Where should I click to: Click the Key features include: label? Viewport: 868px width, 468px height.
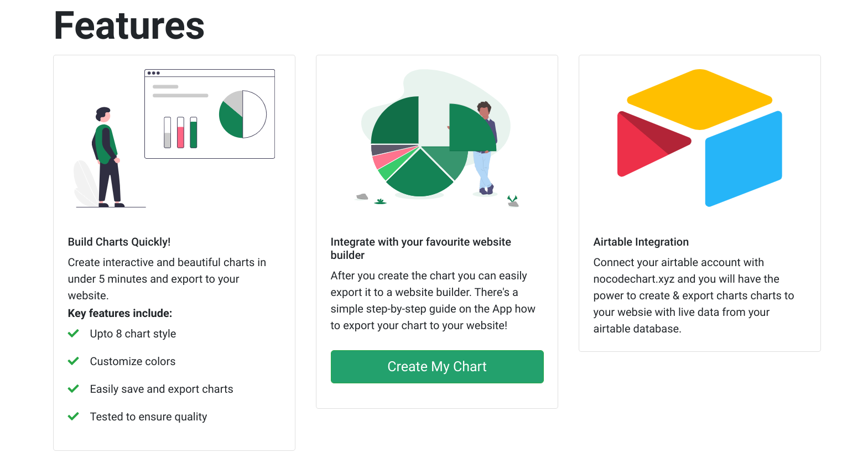119,313
